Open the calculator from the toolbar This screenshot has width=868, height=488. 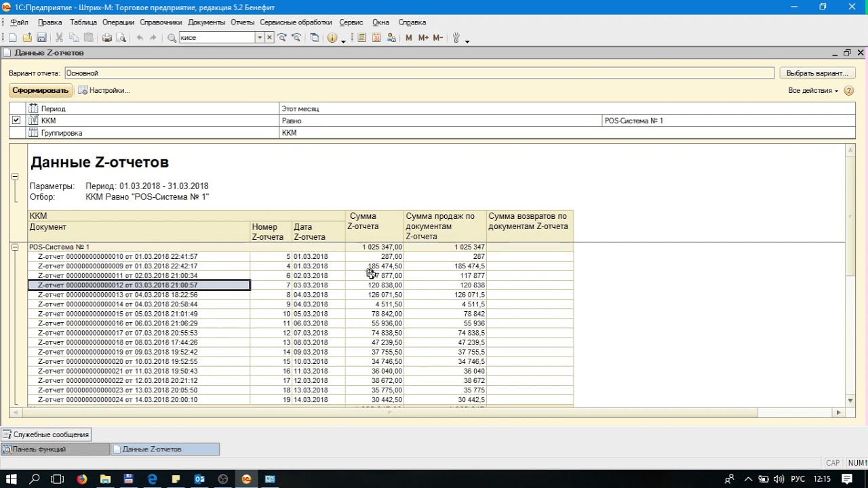click(362, 38)
